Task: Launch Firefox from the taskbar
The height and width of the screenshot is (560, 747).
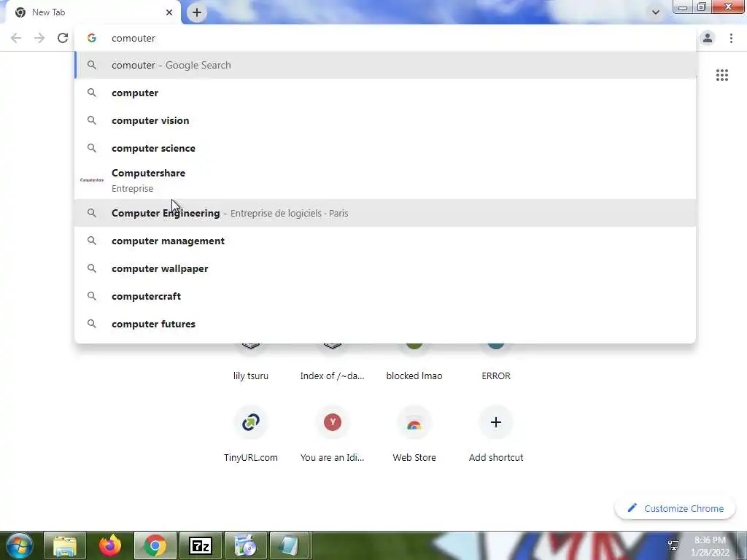Action: pyautogui.click(x=110, y=545)
